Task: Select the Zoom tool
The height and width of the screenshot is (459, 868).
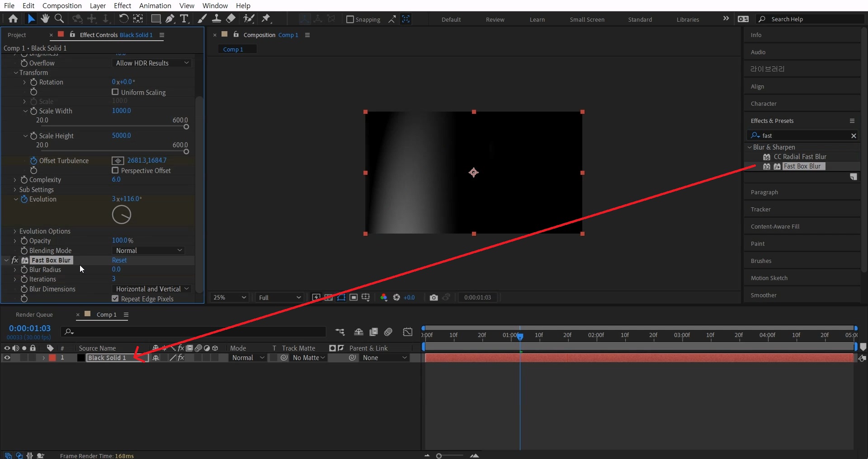Action: point(59,19)
